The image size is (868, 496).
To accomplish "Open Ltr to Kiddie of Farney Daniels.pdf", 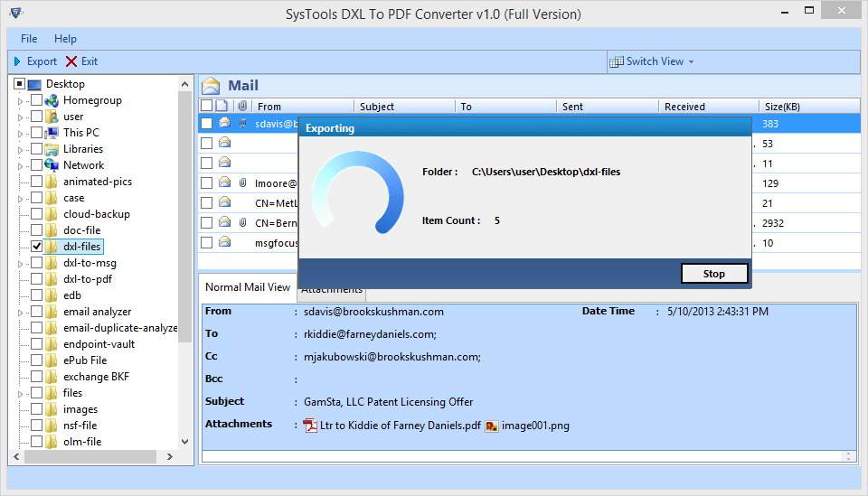I will click(401, 426).
